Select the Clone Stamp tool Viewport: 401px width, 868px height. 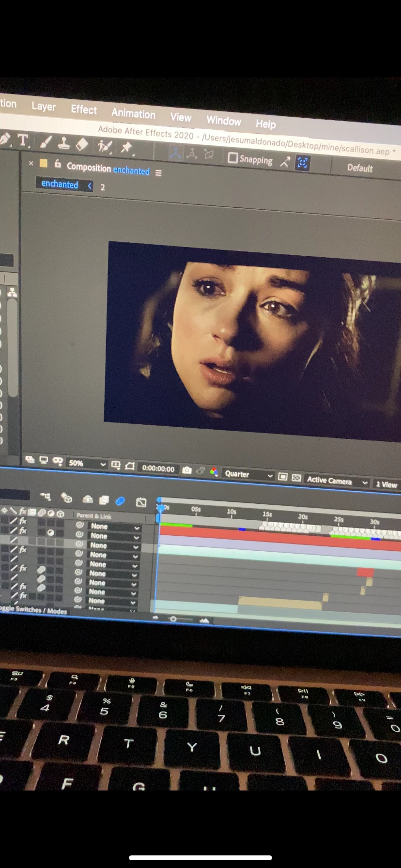63,143
